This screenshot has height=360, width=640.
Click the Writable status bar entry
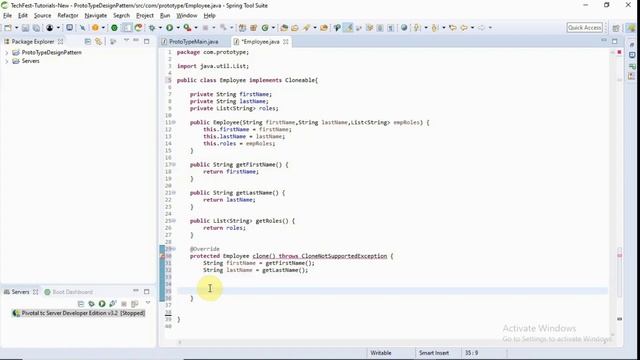click(x=380, y=353)
